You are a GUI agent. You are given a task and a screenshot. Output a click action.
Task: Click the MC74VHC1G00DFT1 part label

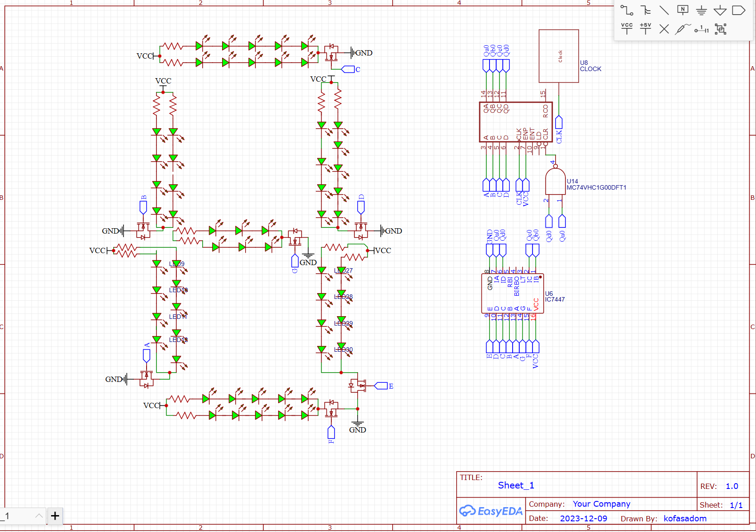[596, 188]
